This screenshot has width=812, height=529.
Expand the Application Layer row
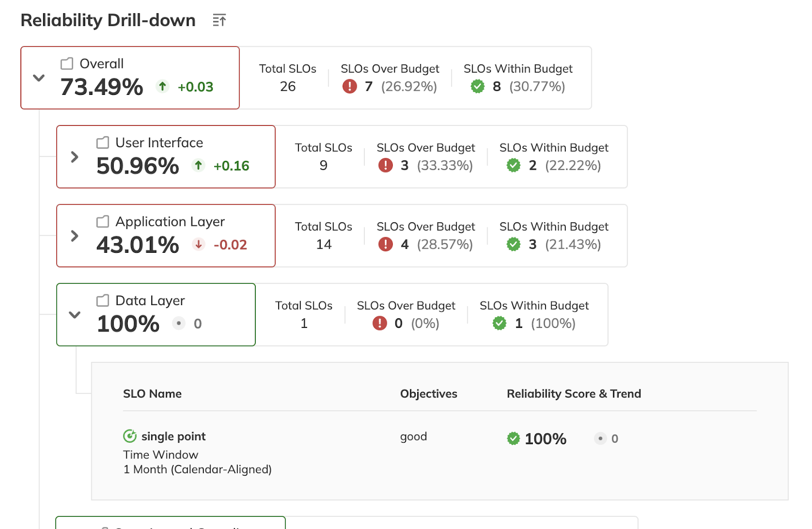click(x=75, y=236)
